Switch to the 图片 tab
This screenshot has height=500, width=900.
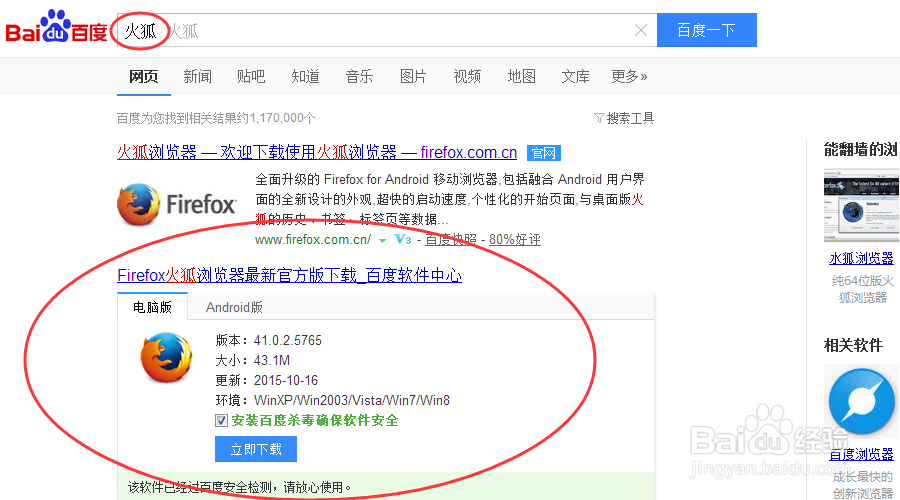coord(413,76)
